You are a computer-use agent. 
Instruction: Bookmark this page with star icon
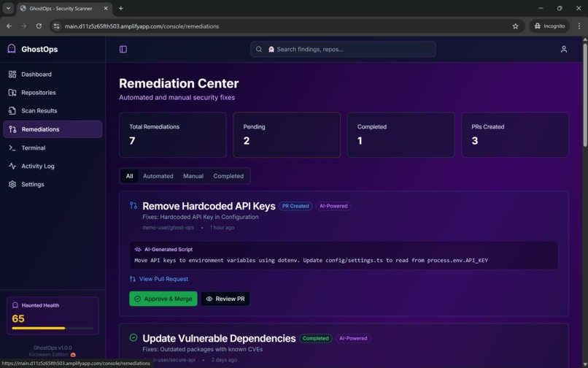pyautogui.click(x=516, y=26)
